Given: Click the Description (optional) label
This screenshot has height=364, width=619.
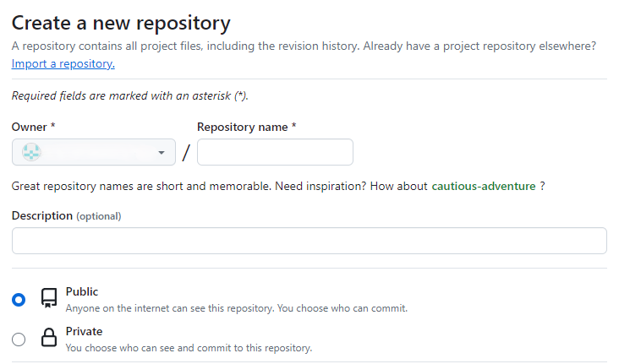Looking at the screenshot, I should 66,215.
